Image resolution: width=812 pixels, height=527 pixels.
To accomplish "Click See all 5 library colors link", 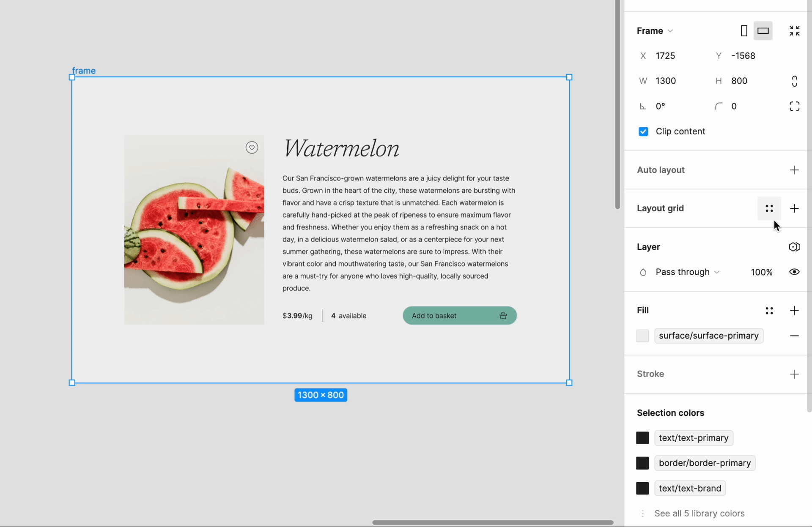I will point(699,513).
